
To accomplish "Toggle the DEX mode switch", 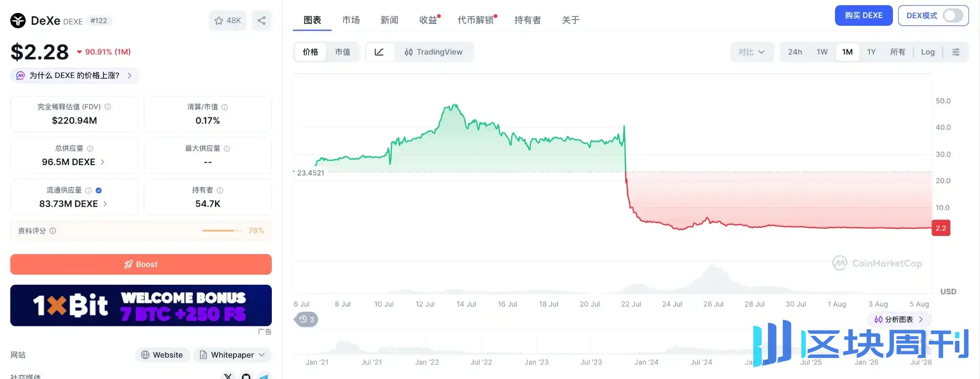I will [x=952, y=15].
